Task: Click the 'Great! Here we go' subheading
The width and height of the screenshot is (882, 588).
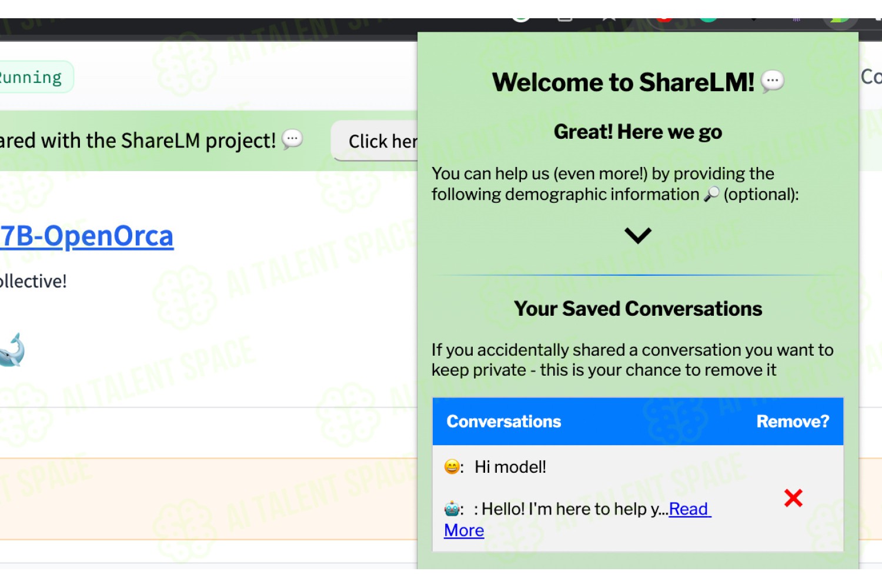Action: pyautogui.click(x=638, y=132)
